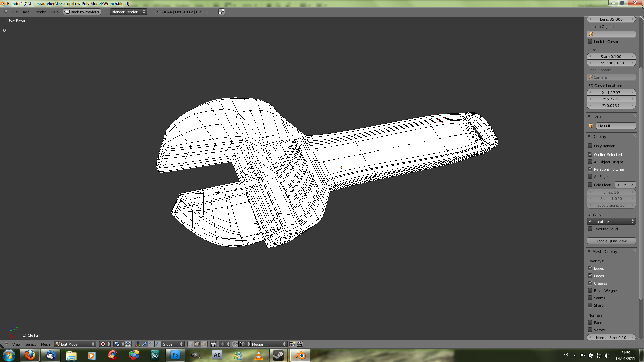Adjust the Clip End 5000.000 field
This screenshot has width=644, height=362.
tap(611, 63)
